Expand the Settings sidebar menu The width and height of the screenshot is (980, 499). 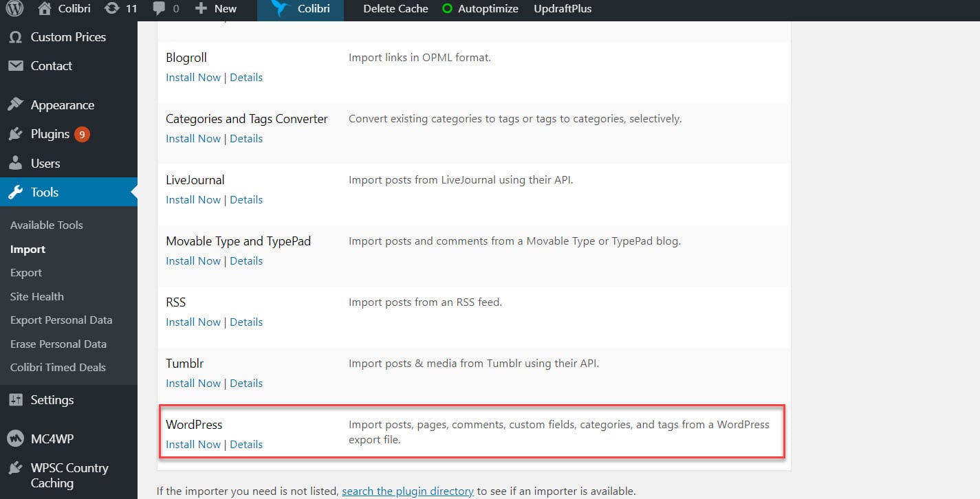coord(53,399)
